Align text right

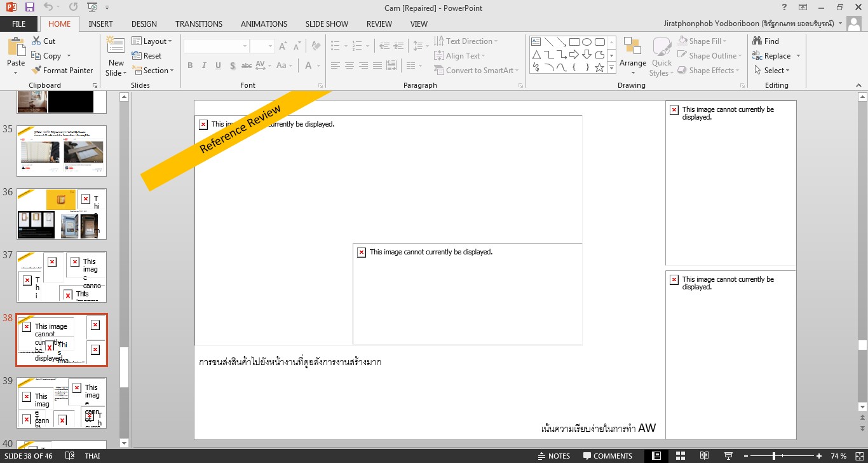coord(363,66)
